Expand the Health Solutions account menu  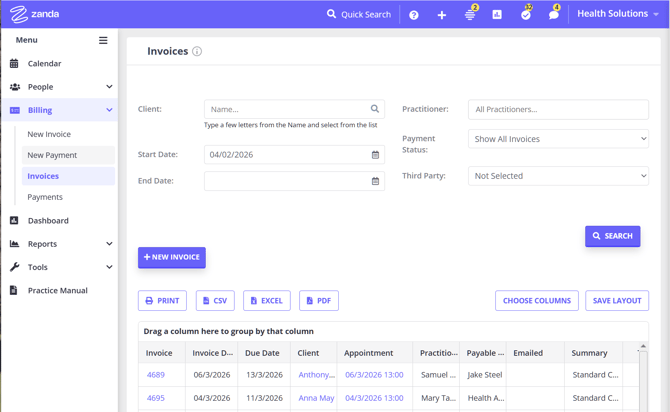pos(618,14)
